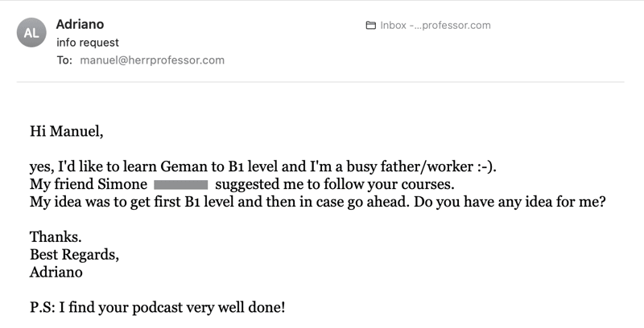644x328 pixels.
Task: Click the To: field label
Action: coord(64,60)
